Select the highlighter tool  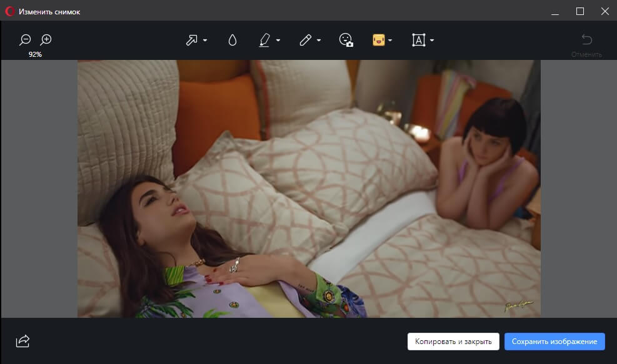coord(264,40)
